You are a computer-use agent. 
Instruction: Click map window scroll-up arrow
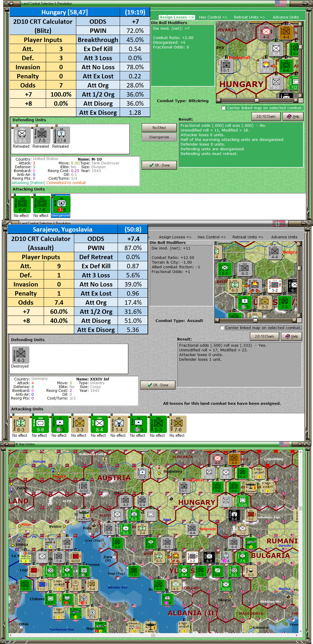[300, 452]
